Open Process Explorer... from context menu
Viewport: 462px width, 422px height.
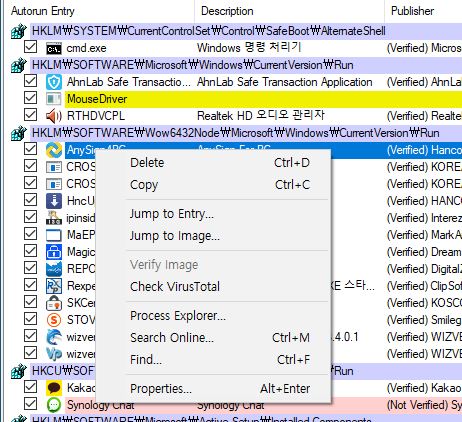tap(213, 316)
